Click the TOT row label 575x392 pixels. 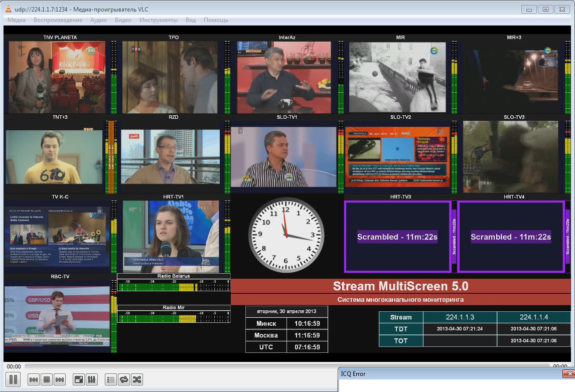(401, 341)
